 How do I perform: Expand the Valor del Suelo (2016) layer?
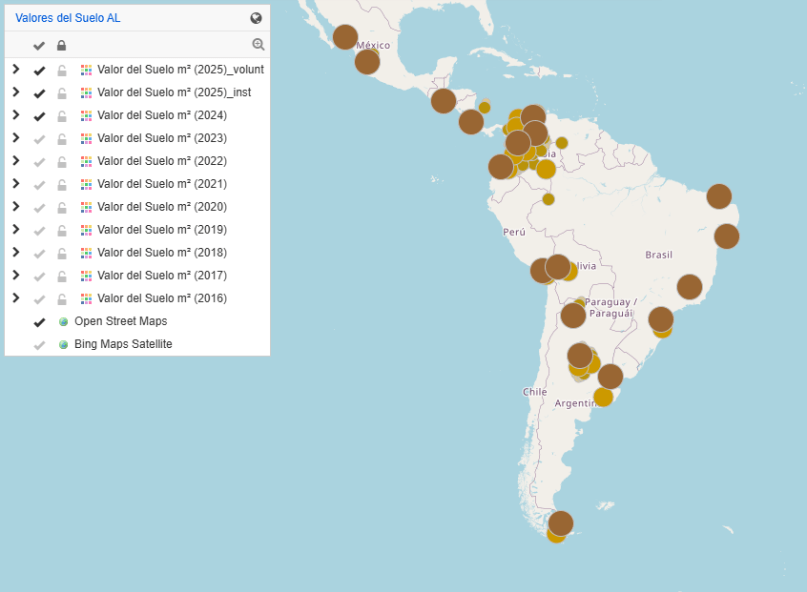(x=15, y=298)
